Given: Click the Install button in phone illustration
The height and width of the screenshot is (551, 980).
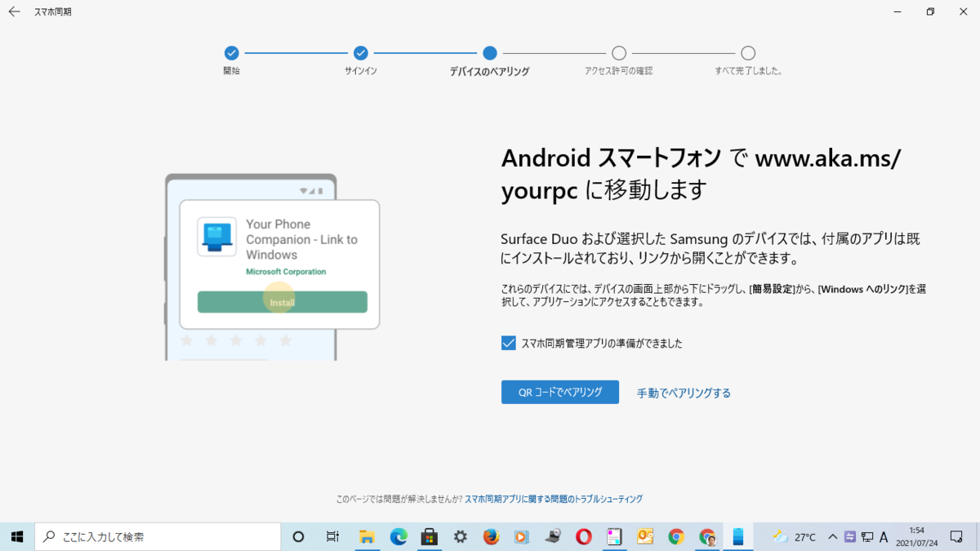Looking at the screenshot, I should pos(282,302).
